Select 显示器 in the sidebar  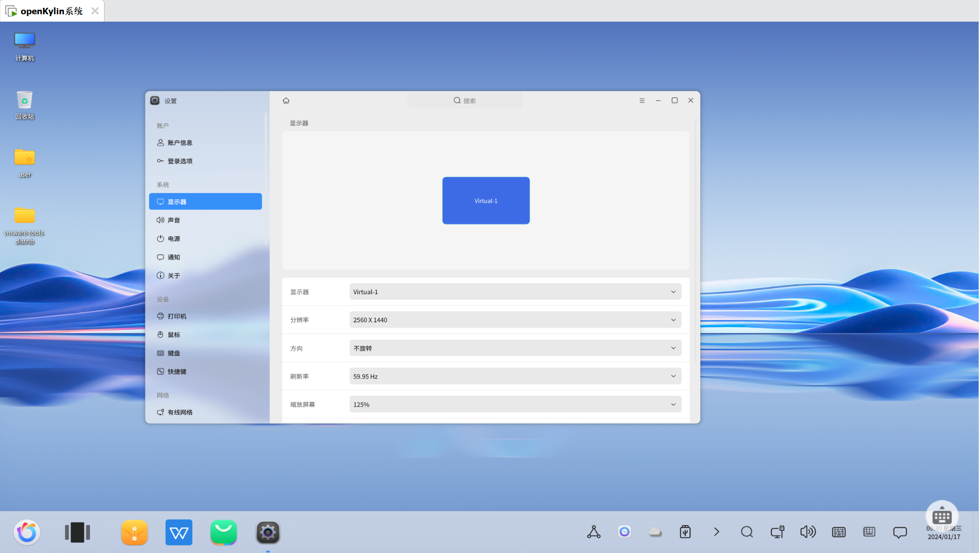pyautogui.click(x=205, y=202)
